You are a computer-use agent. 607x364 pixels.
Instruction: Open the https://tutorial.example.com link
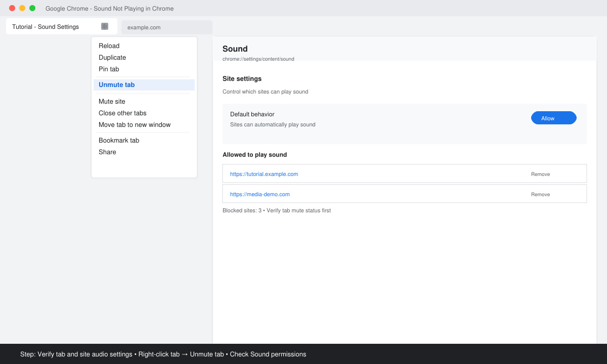click(264, 174)
